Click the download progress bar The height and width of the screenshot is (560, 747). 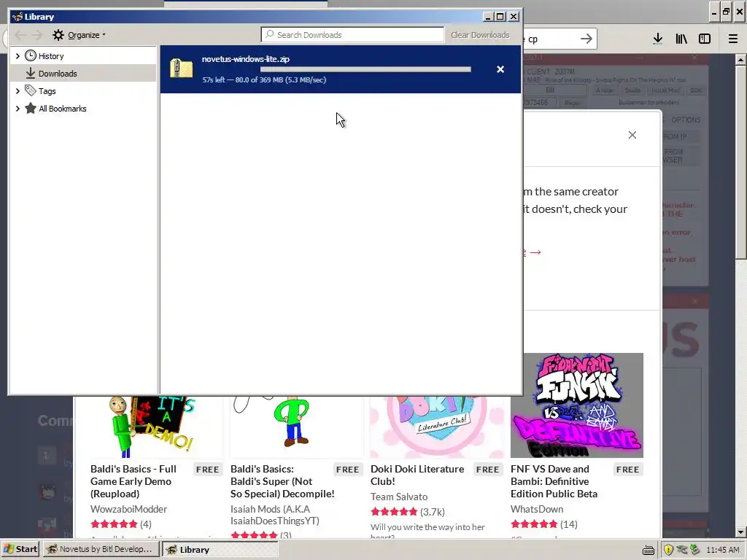tap(365, 69)
